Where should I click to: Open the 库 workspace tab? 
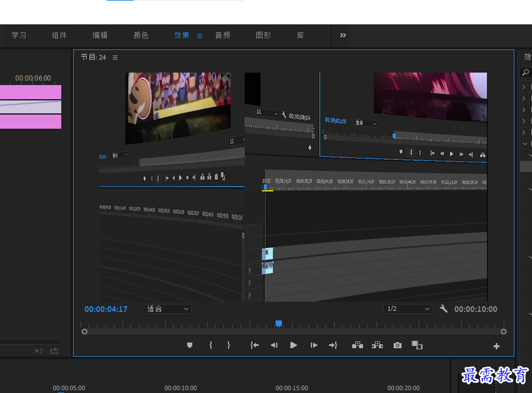coord(300,35)
